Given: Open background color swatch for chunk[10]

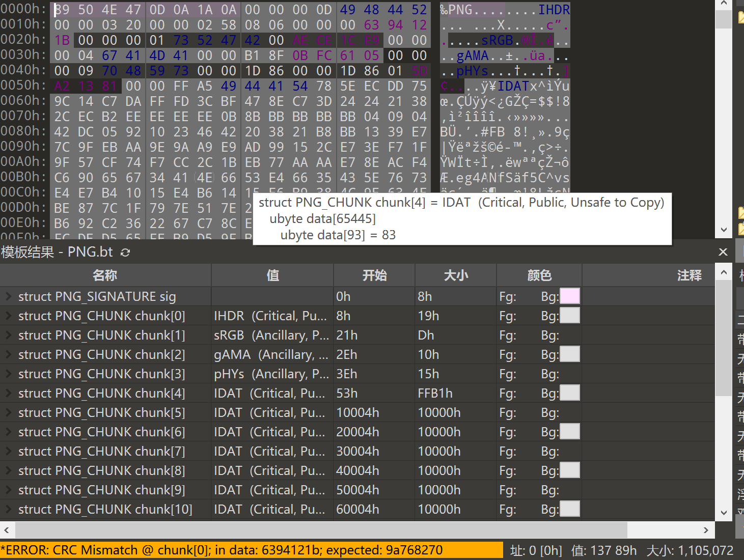Looking at the screenshot, I should click(570, 509).
